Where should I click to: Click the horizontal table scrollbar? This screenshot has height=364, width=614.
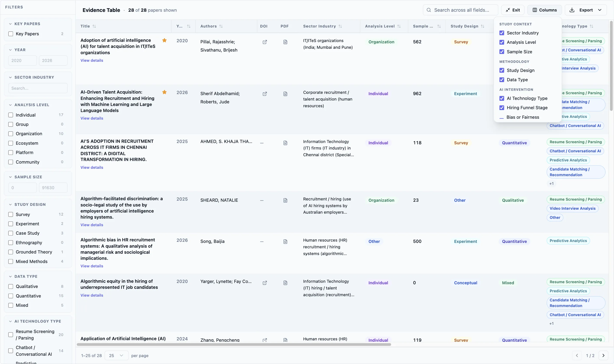click(x=234, y=344)
